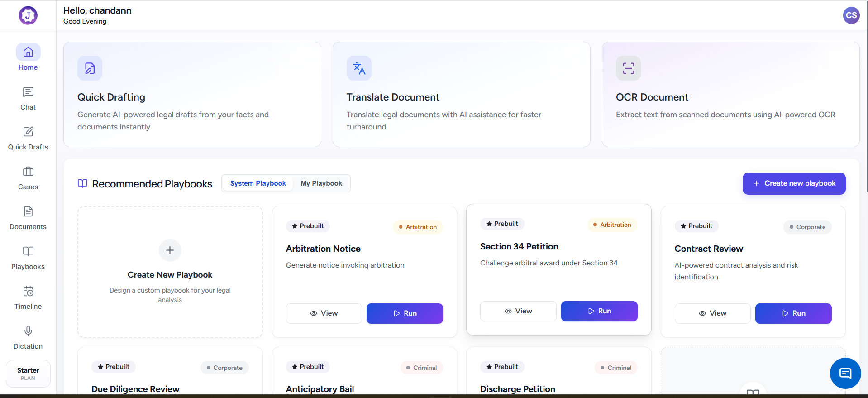This screenshot has height=398, width=868.
Task: Click the Home icon in sidebar
Action: (28, 53)
